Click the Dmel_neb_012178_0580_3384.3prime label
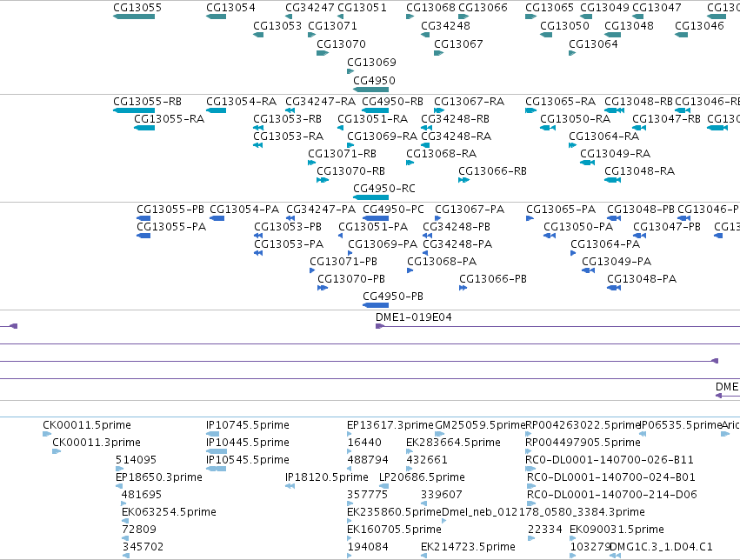 pyautogui.click(x=543, y=512)
